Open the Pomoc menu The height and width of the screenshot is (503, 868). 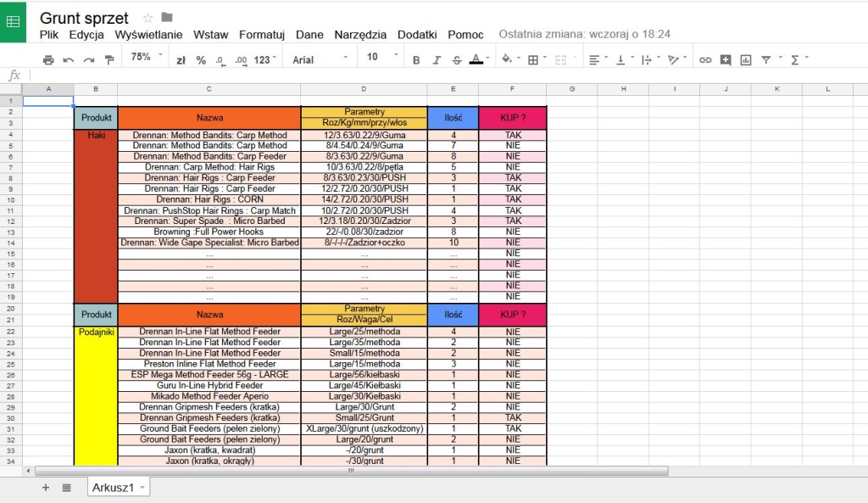click(465, 34)
